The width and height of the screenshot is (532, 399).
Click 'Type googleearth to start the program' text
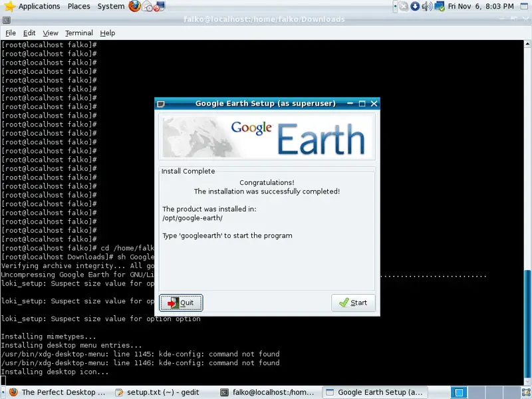[x=227, y=235]
